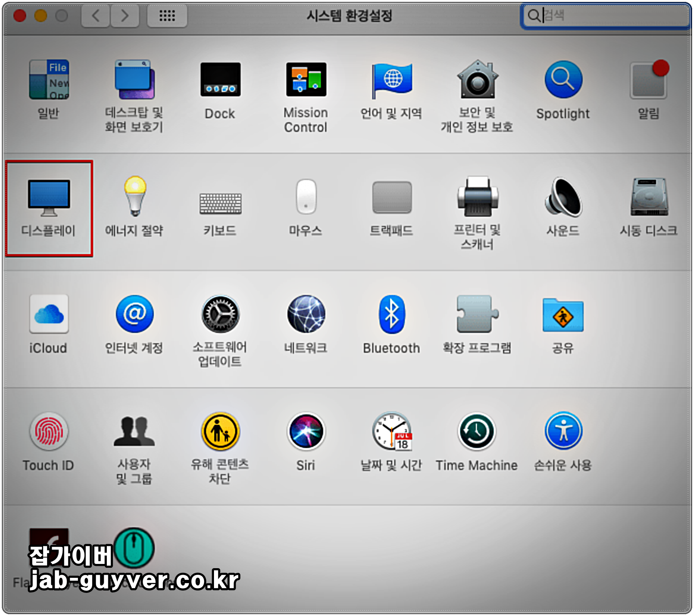
Task: Open 사운드 speaker icon
Action: tap(563, 197)
